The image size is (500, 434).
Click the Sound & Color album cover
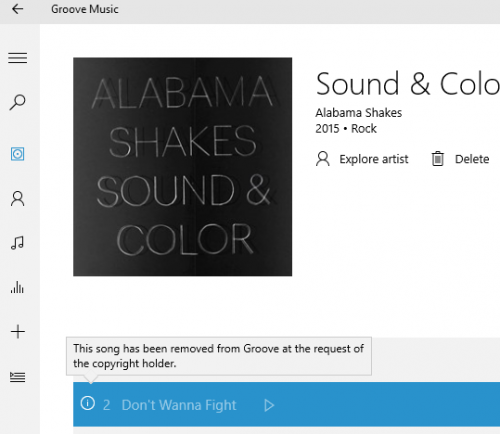pyautogui.click(x=183, y=167)
